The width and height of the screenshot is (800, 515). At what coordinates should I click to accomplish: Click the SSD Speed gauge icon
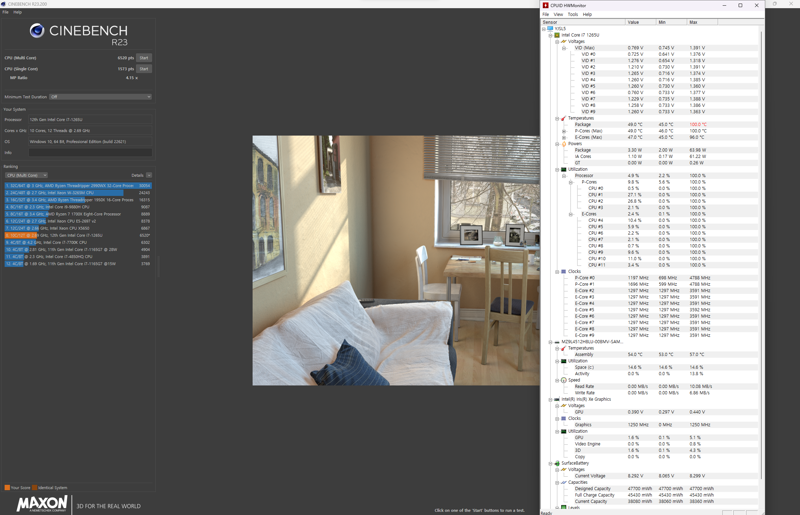pyautogui.click(x=564, y=380)
